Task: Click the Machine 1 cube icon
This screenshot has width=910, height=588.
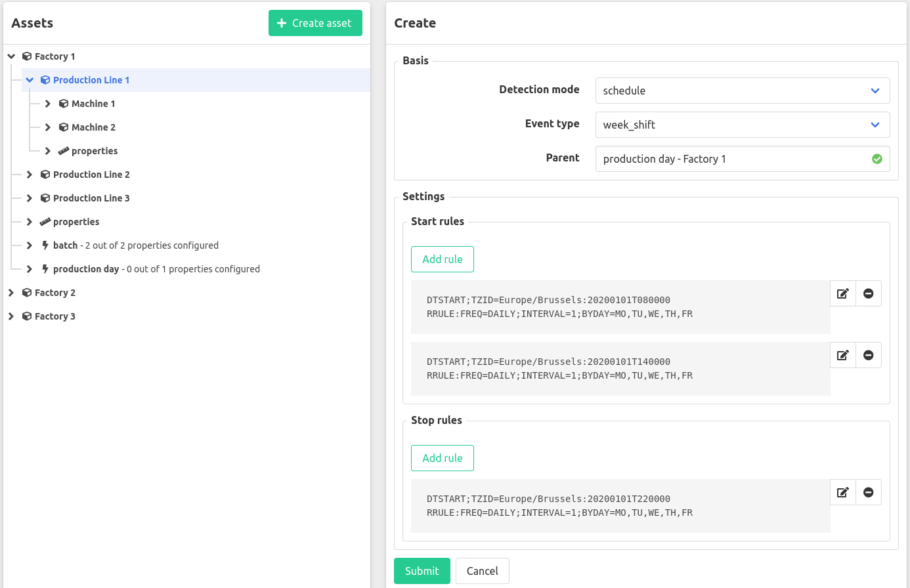Action: pos(64,104)
